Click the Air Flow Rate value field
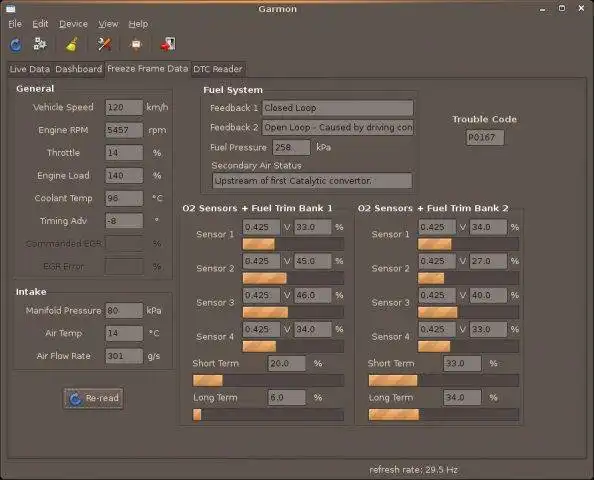The width and height of the screenshot is (594, 480). pyautogui.click(x=124, y=356)
